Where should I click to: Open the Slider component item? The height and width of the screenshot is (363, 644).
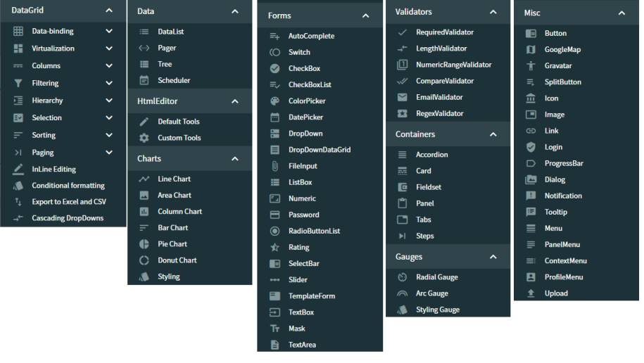click(320, 280)
